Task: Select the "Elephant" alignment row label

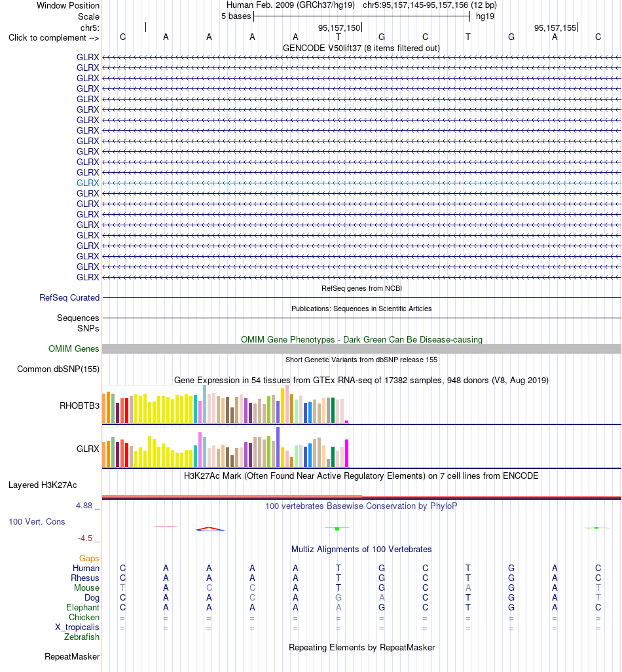Action: (x=82, y=607)
